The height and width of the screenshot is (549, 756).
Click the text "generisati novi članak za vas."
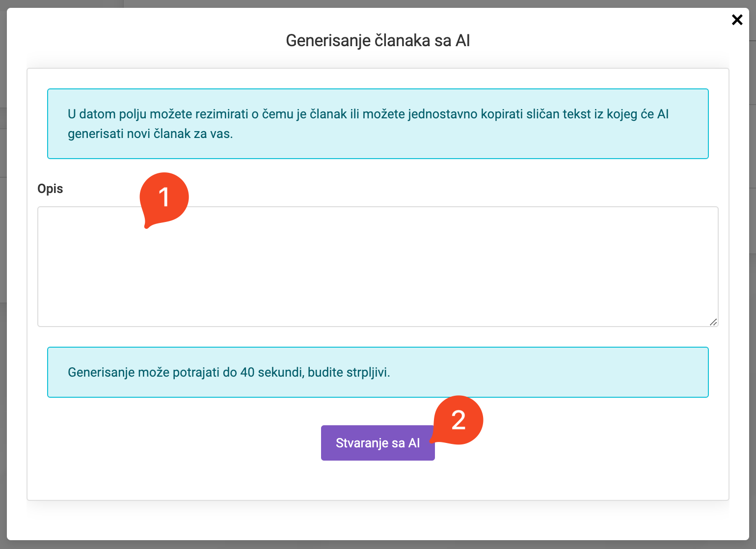pyautogui.click(x=150, y=134)
